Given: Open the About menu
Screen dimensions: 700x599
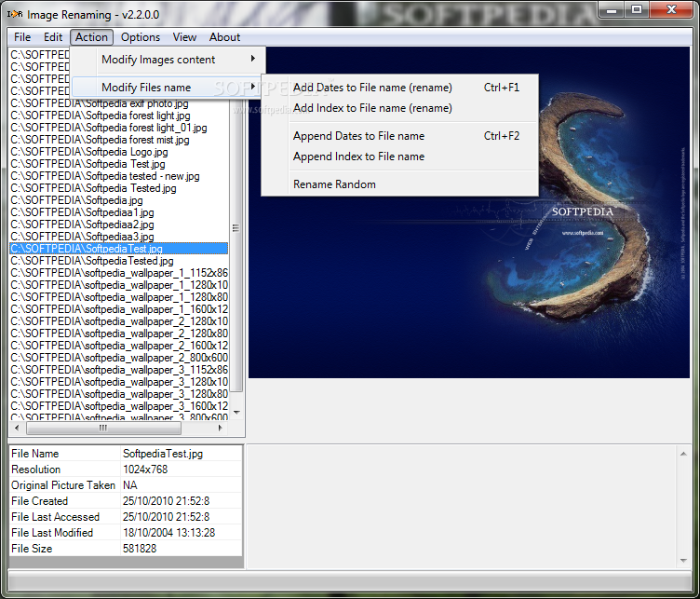Looking at the screenshot, I should (x=224, y=37).
